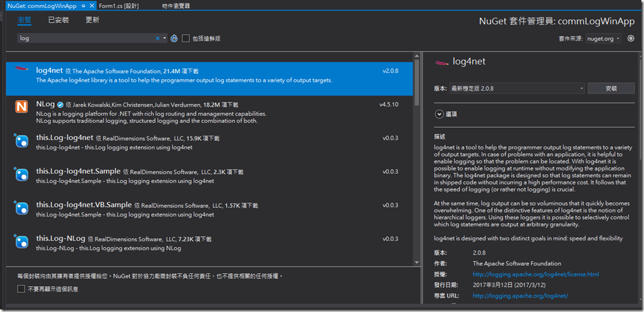The height and width of the screenshot is (312, 644).
Task: Click the package list scrollbar down arrow
Action: (x=417, y=263)
